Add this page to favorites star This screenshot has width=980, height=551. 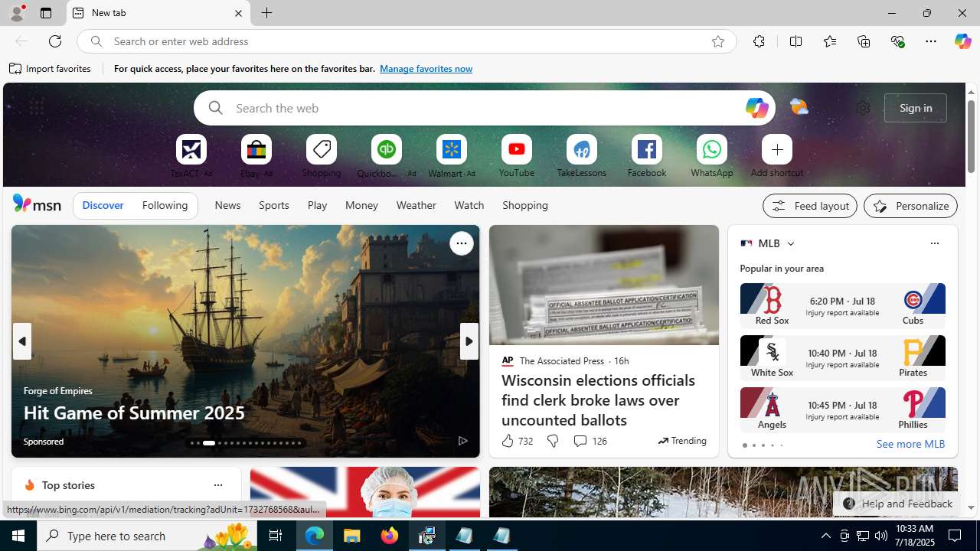[x=718, y=41]
